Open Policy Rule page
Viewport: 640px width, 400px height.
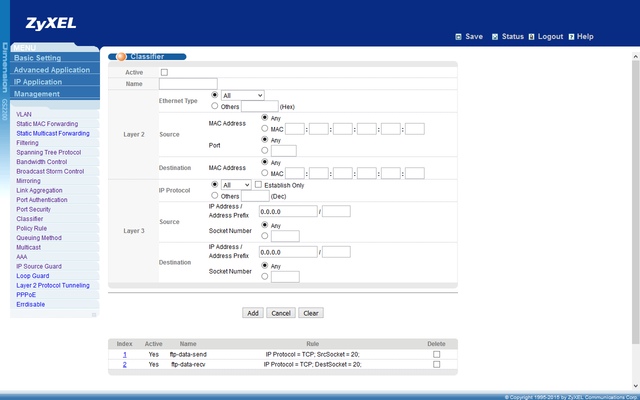click(31, 228)
